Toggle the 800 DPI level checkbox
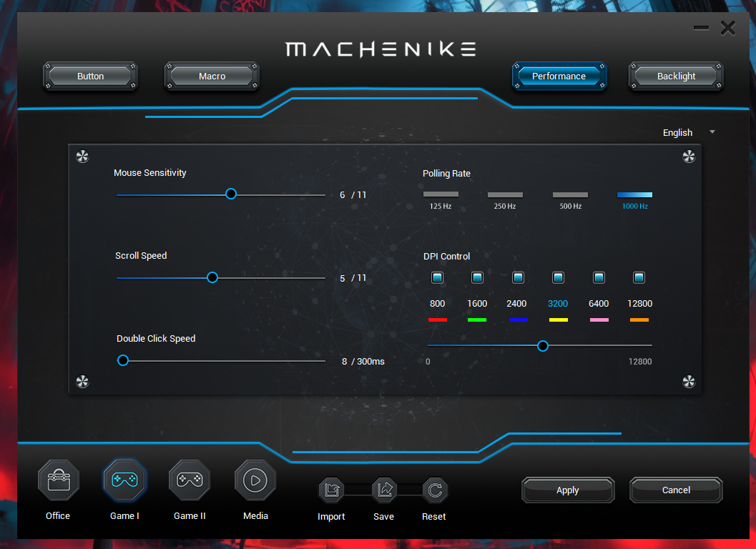This screenshot has width=756, height=549. point(437,277)
